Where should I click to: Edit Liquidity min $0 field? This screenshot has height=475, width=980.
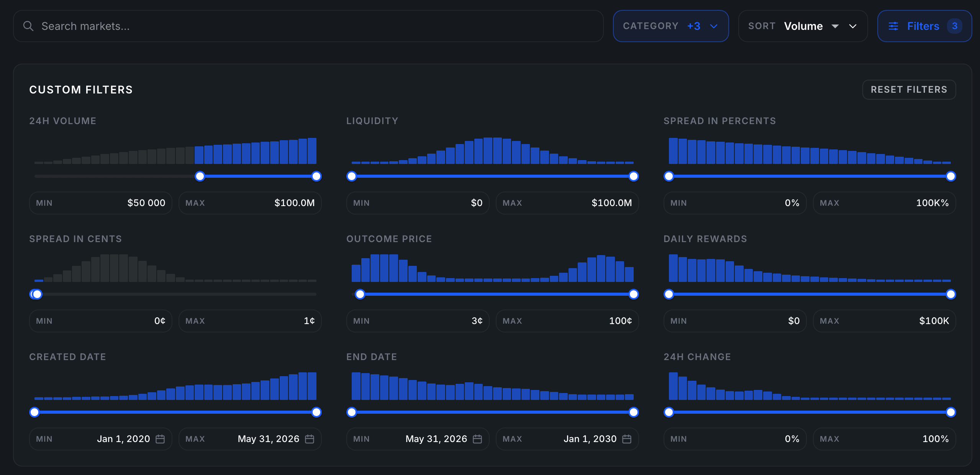coord(418,203)
